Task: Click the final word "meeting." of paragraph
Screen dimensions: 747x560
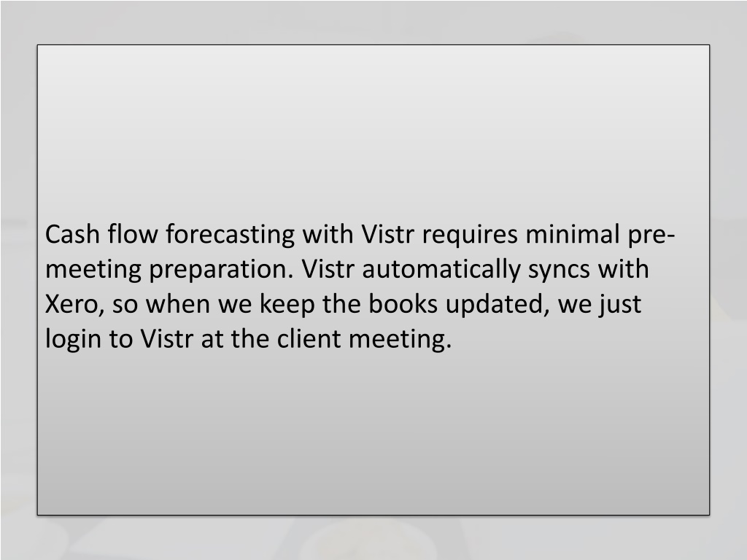Action: [x=400, y=340]
